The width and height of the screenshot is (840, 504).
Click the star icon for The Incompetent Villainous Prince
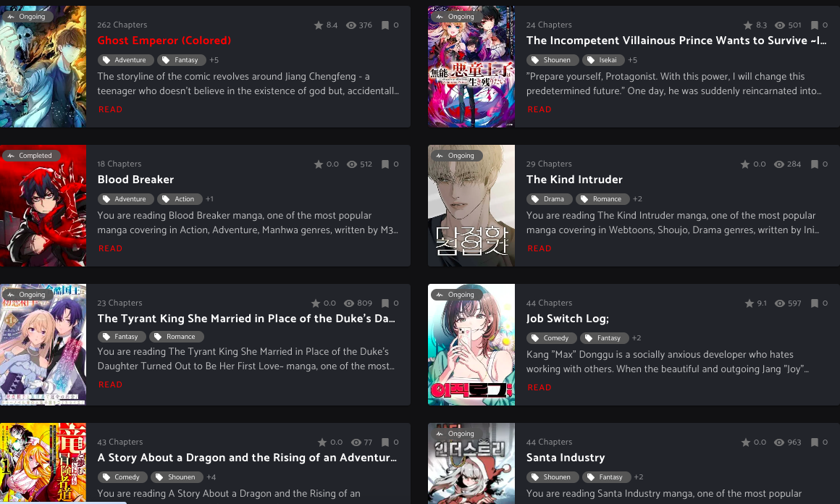[x=748, y=25]
